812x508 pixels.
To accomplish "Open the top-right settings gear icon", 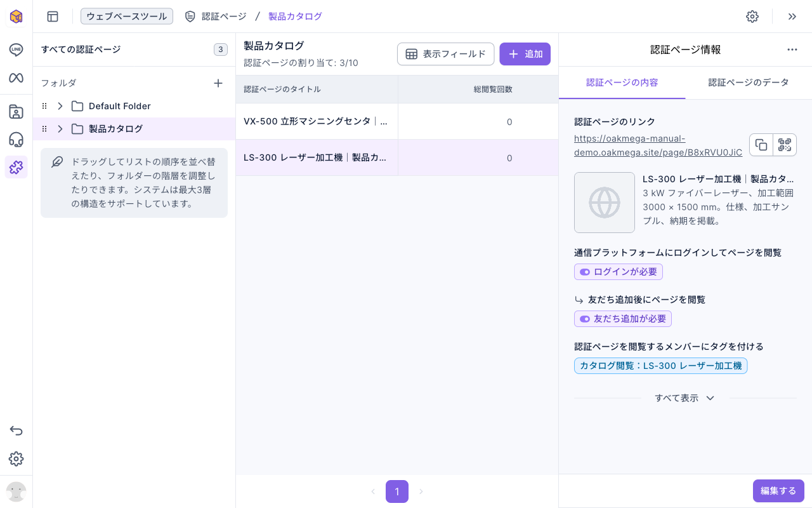I will click(752, 17).
